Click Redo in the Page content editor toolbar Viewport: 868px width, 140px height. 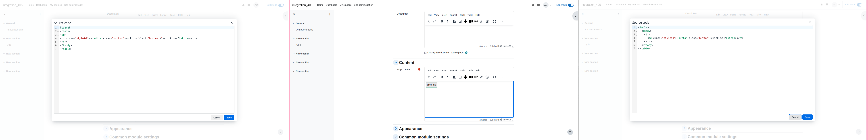point(435,77)
